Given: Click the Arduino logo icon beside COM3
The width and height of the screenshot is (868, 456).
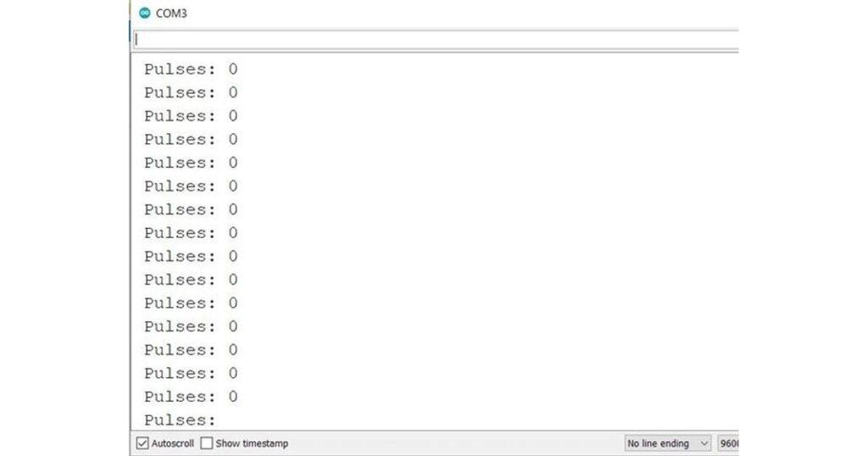Looking at the screenshot, I should (144, 13).
